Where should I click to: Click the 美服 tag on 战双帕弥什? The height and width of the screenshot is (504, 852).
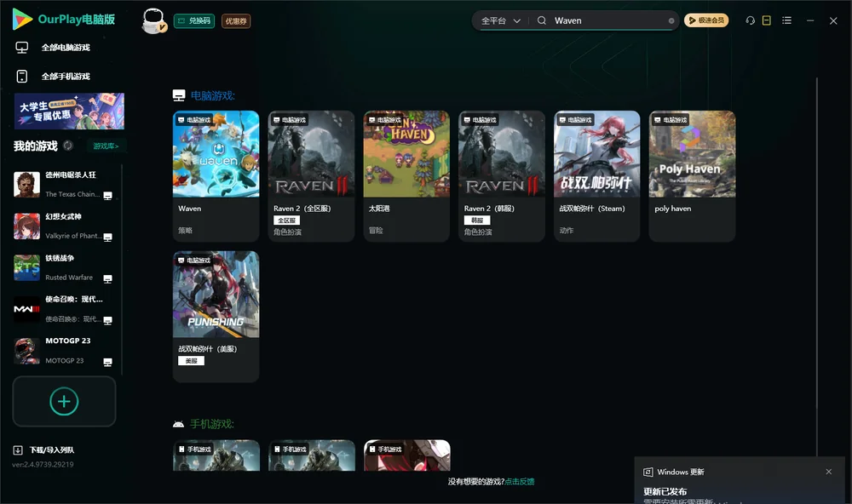191,361
